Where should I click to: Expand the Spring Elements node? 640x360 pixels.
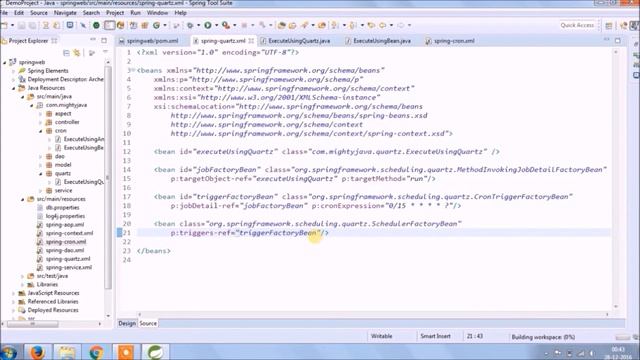click(13, 71)
